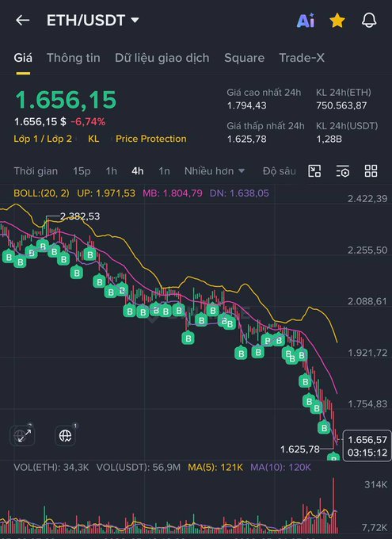Tap the globe news icon with badge 1
This screenshot has width=392, height=539.
(65, 435)
